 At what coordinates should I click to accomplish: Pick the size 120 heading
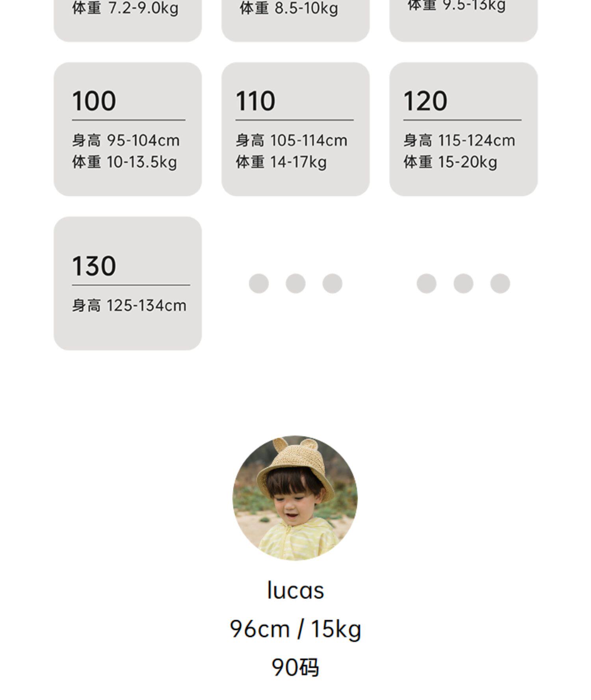coord(425,101)
